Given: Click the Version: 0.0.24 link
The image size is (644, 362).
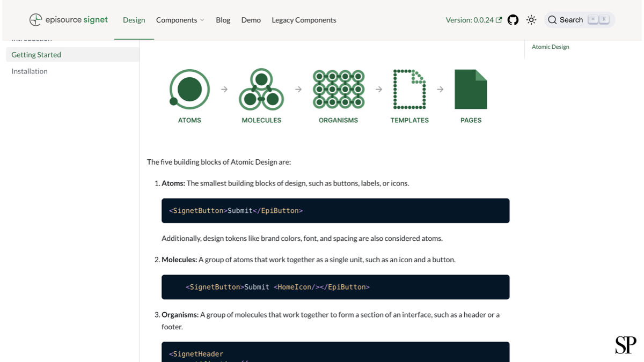Looking at the screenshot, I should click(469, 20).
